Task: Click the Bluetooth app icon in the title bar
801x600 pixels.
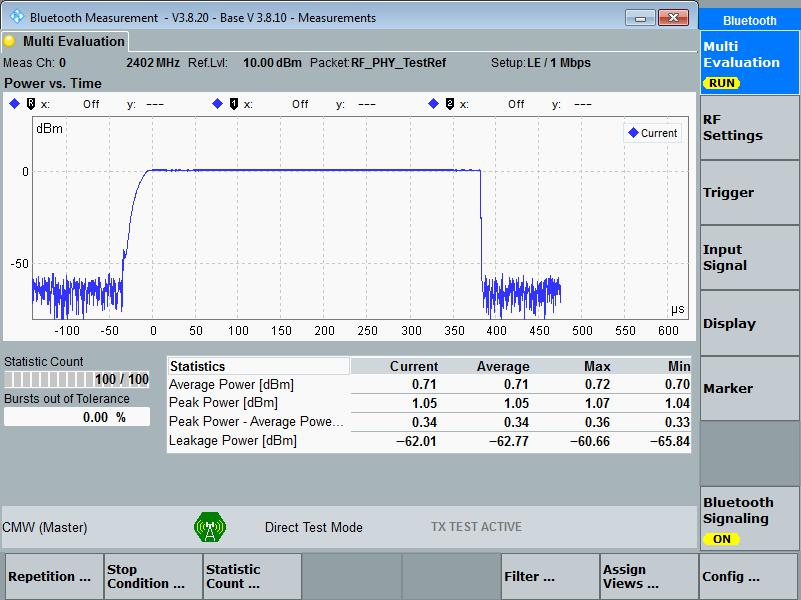Action: point(16,16)
